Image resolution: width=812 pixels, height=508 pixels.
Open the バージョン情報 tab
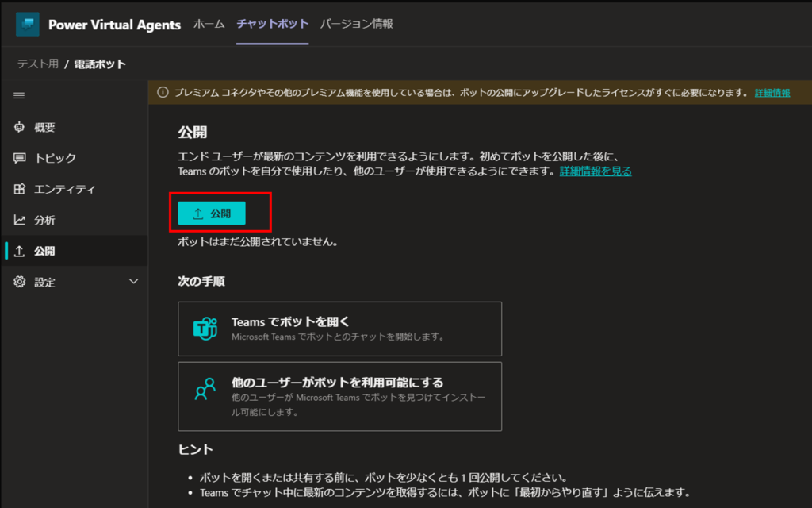[356, 24]
